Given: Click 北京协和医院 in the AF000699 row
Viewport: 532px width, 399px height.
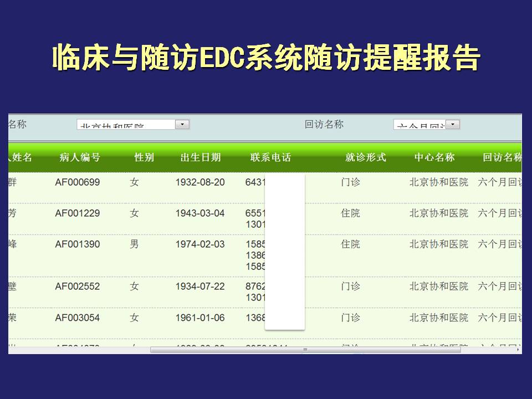Looking at the screenshot, I should [438, 182].
